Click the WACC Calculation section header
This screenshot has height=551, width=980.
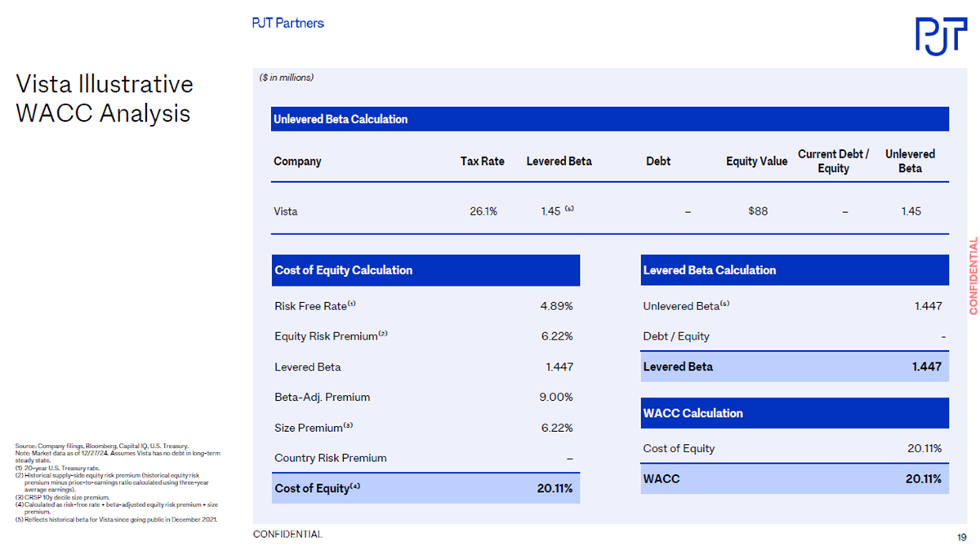point(795,413)
